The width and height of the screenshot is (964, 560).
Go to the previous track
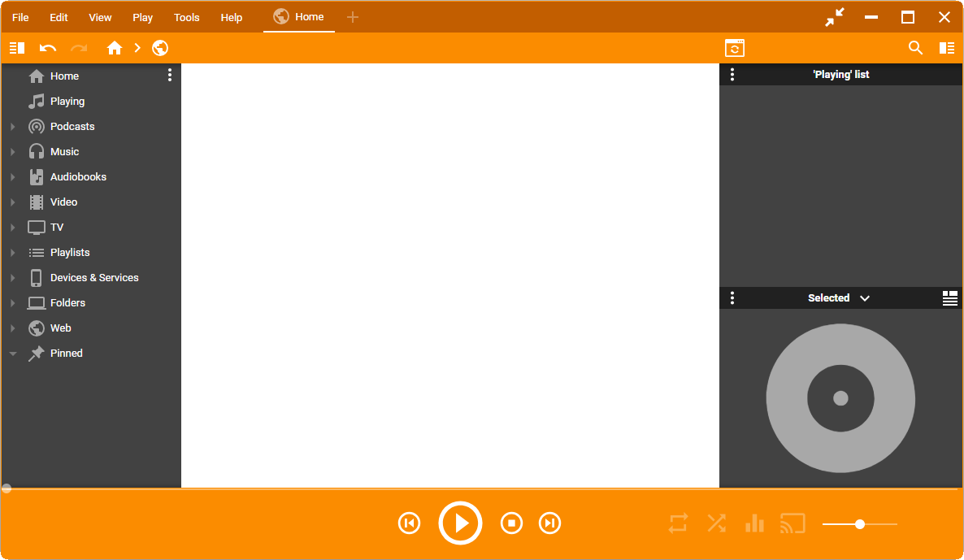pyautogui.click(x=410, y=523)
